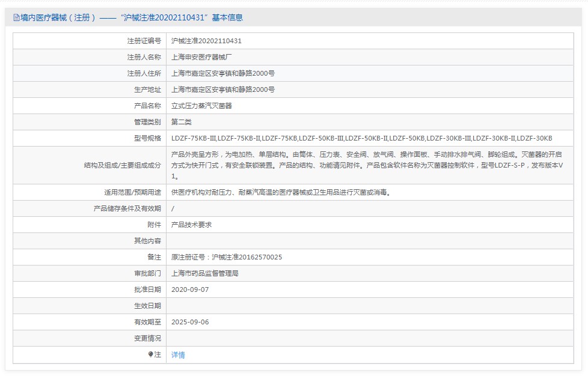Image resolution: width=588 pixels, height=376 pixels.
Task: Click the 备注 label
Action: [x=154, y=257]
